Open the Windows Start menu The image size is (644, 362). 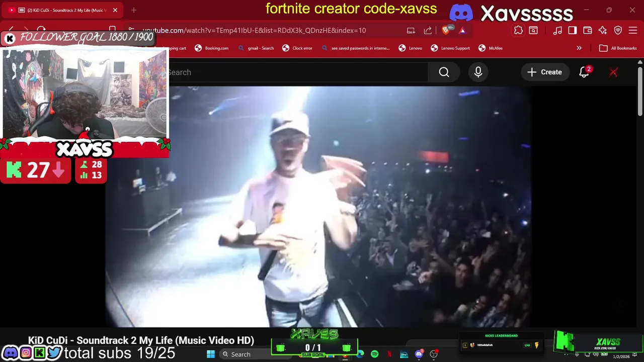pyautogui.click(x=211, y=354)
